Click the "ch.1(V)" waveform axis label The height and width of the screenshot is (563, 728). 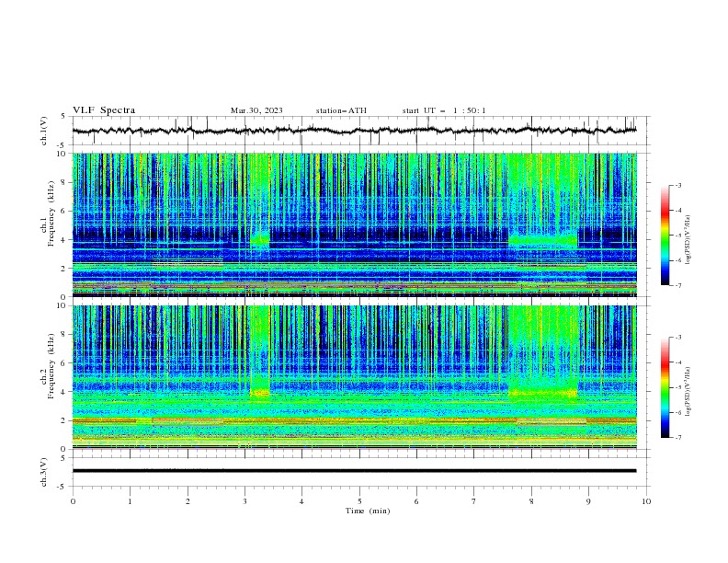pos(44,131)
